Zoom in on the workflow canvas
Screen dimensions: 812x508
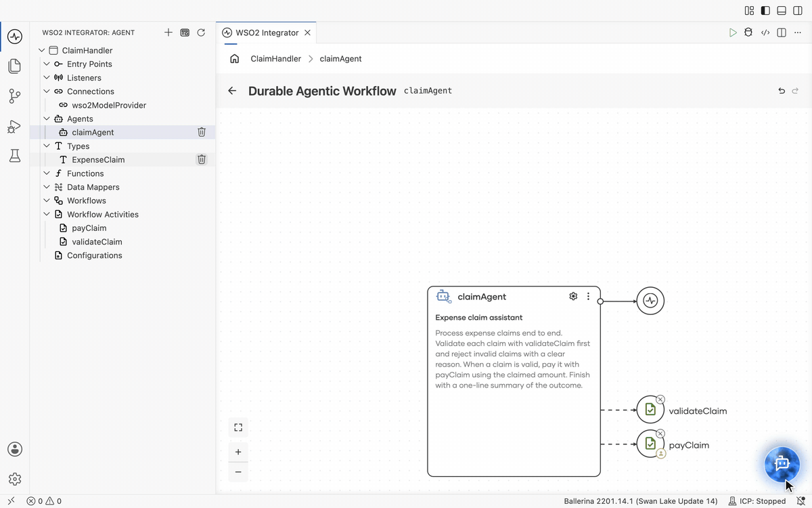pyautogui.click(x=238, y=452)
